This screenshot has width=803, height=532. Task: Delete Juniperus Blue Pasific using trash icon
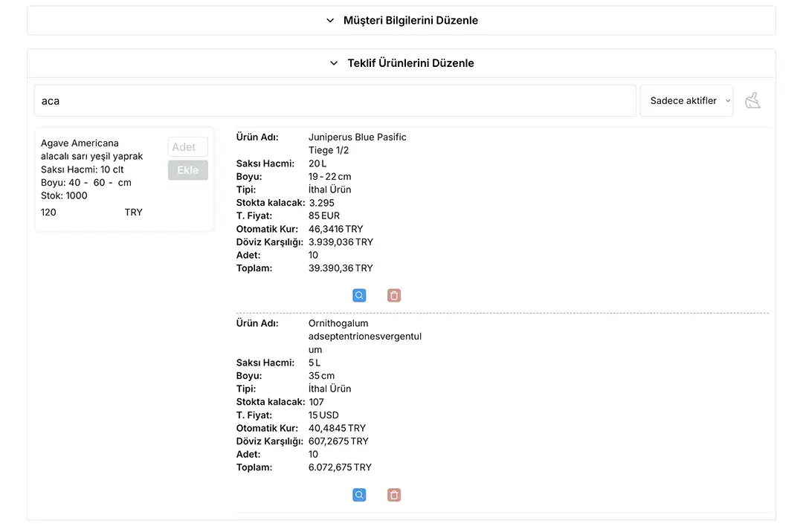[394, 296]
